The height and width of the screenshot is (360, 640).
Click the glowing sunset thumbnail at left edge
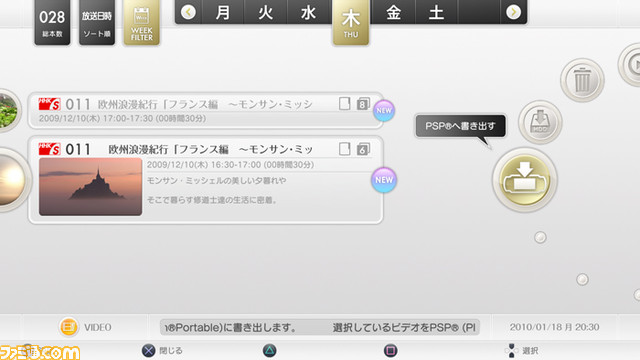(13, 180)
